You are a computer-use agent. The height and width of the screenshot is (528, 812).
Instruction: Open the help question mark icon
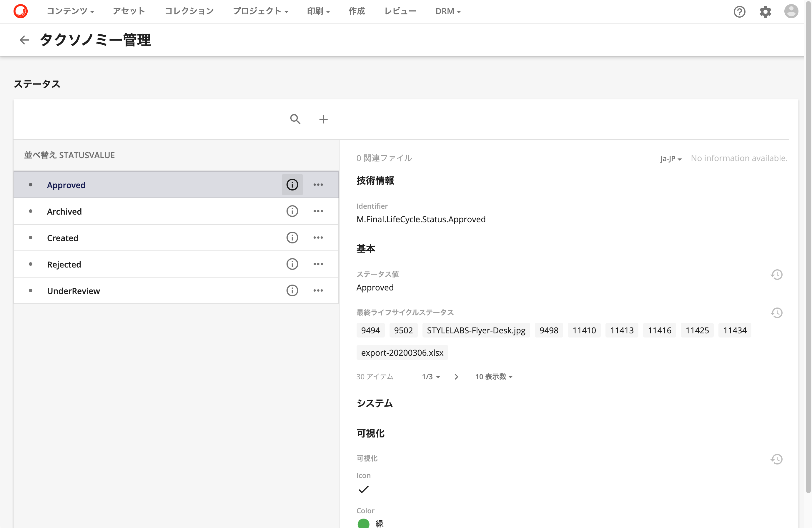coord(739,11)
